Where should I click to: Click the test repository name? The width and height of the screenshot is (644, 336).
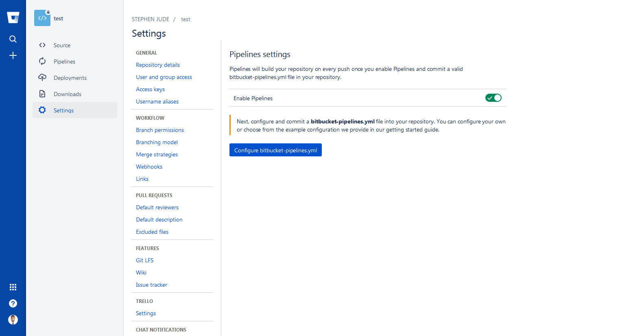click(x=59, y=18)
